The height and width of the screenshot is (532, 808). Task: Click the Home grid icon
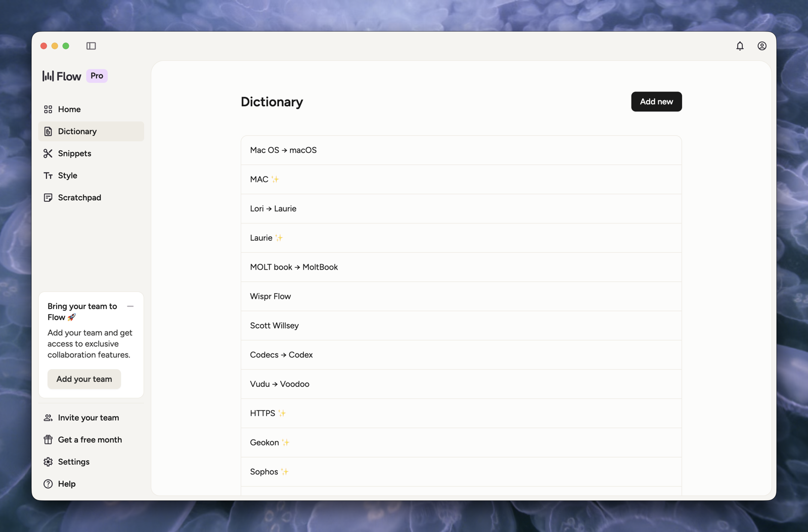48,109
